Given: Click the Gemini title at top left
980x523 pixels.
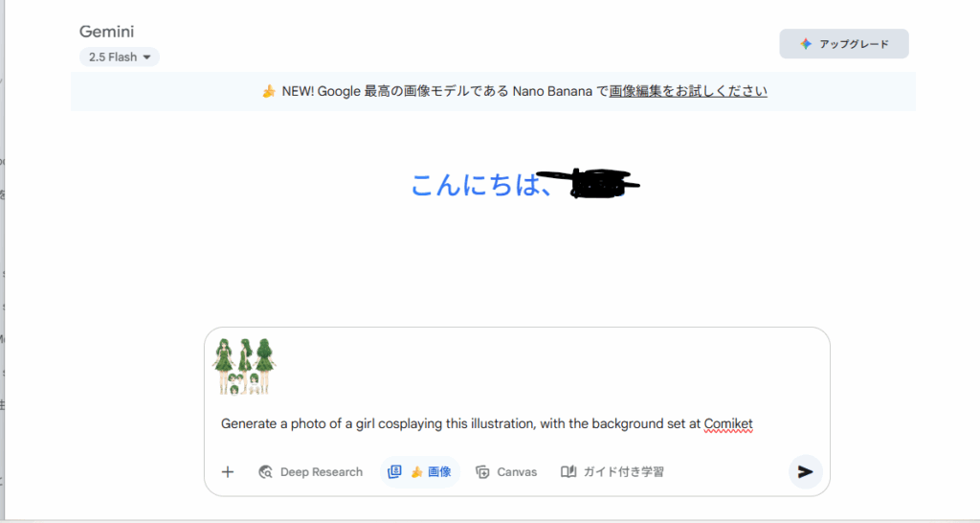Looking at the screenshot, I should [x=106, y=32].
